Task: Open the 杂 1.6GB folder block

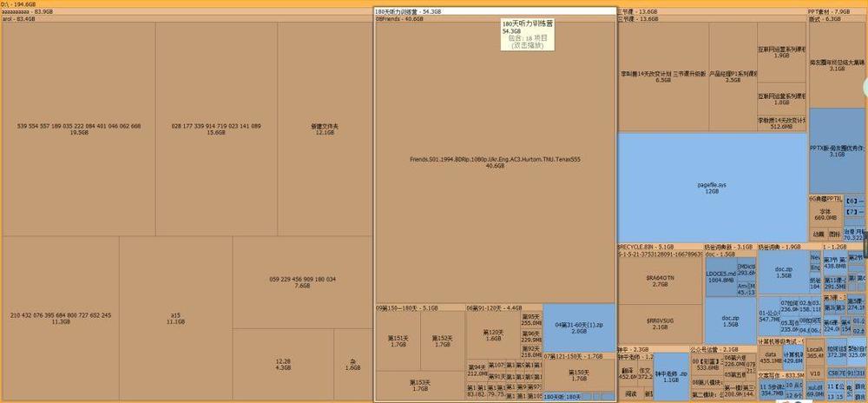Action: 352,364
